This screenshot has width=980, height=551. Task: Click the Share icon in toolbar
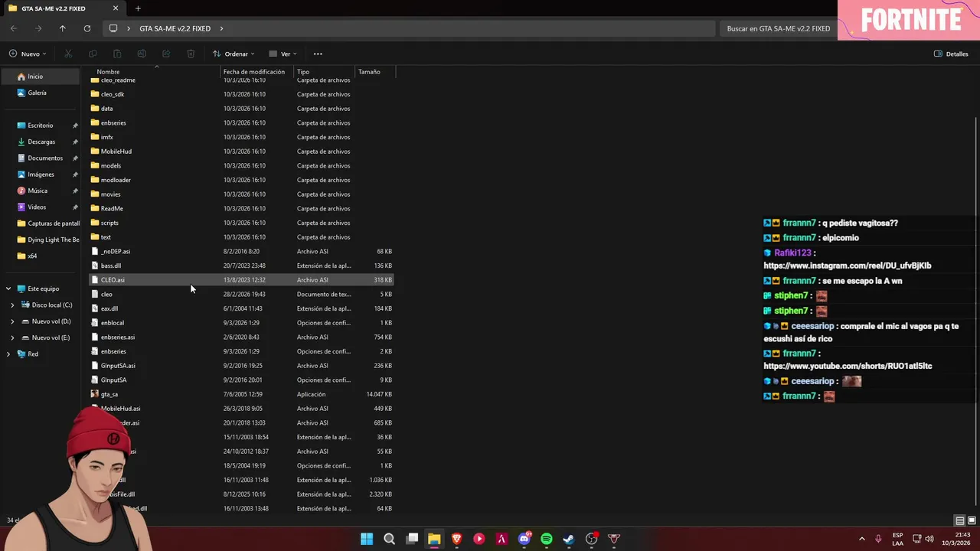[x=166, y=54]
